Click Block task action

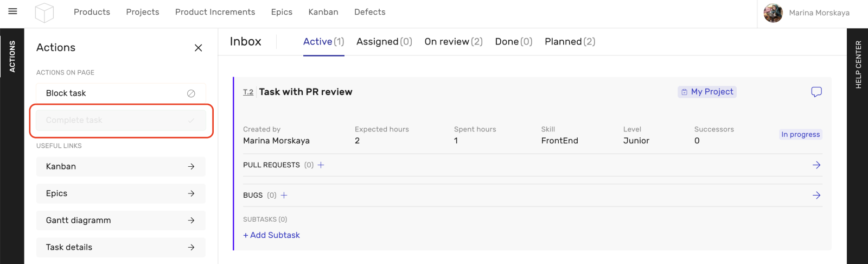[120, 93]
